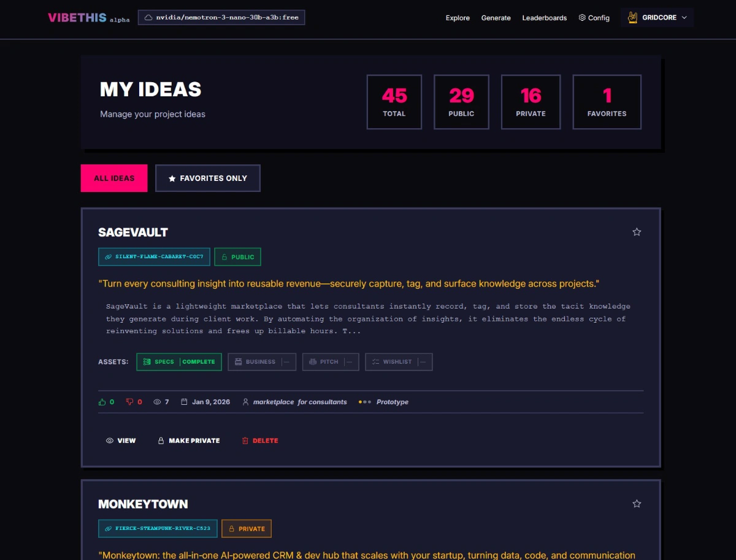The height and width of the screenshot is (560, 736).
Task: Click the link icon in silent-flame-cabaret slug
Action: (109, 257)
